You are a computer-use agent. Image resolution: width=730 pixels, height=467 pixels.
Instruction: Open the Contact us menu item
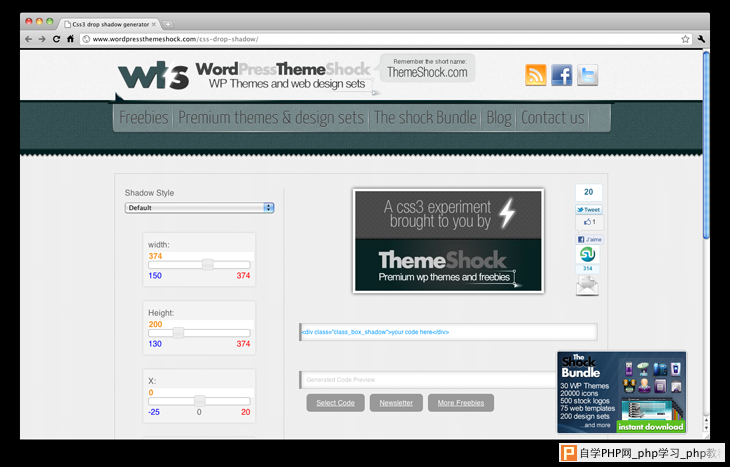click(553, 117)
